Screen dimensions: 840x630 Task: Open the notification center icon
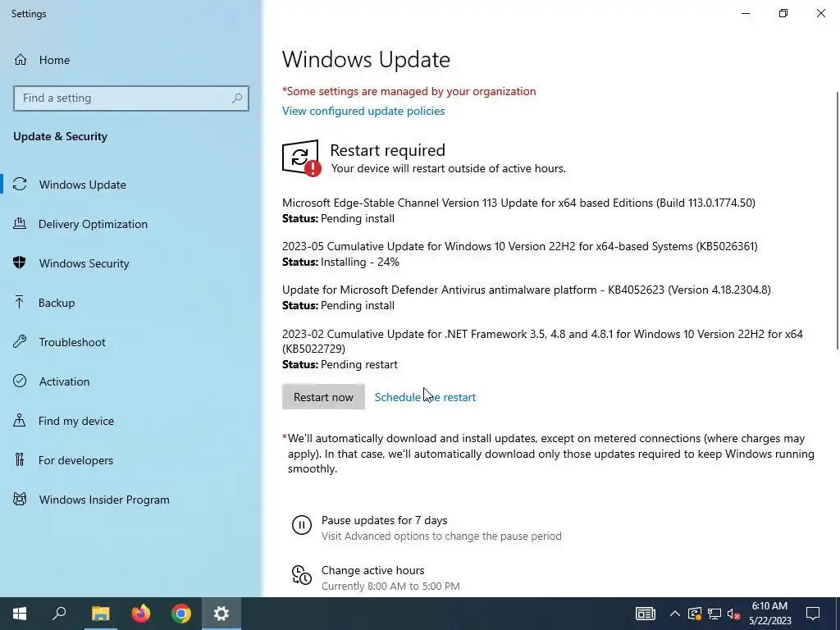coord(813,614)
